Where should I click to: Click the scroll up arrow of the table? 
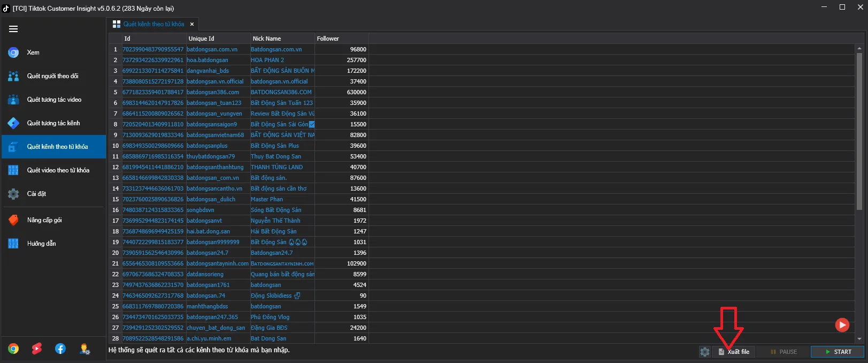[x=859, y=48]
